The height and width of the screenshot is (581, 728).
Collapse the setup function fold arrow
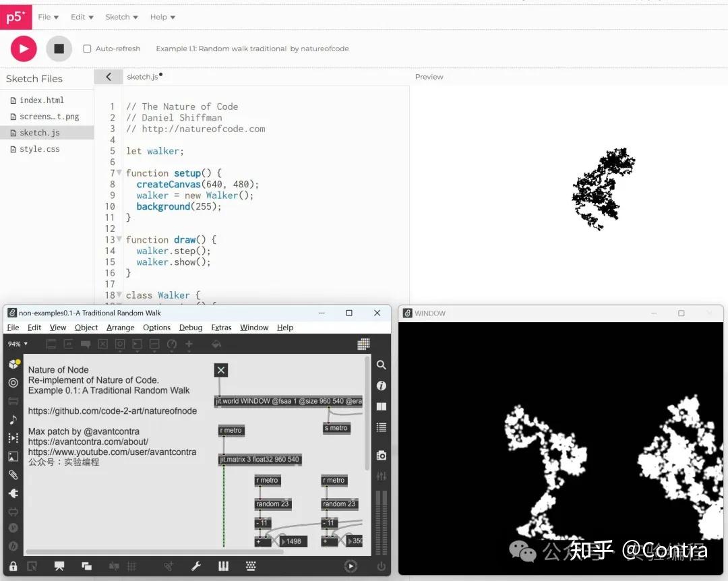[x=119, y=173]
